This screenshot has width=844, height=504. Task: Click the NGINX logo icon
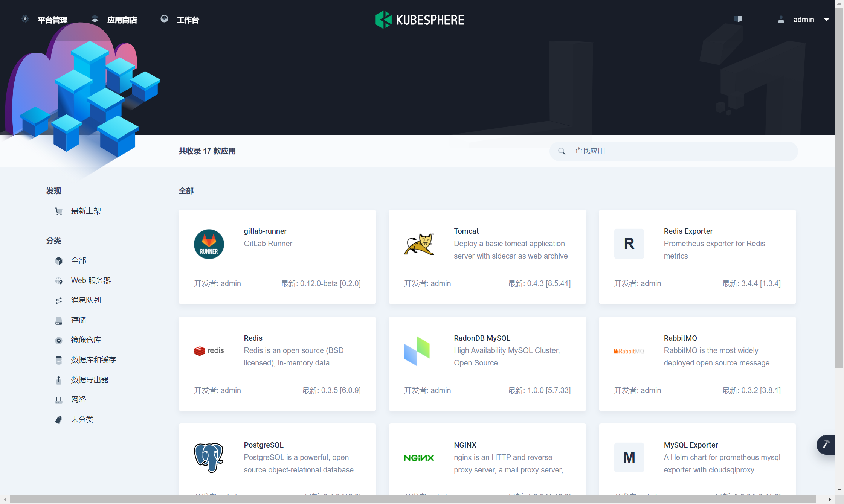coord(419,458)
